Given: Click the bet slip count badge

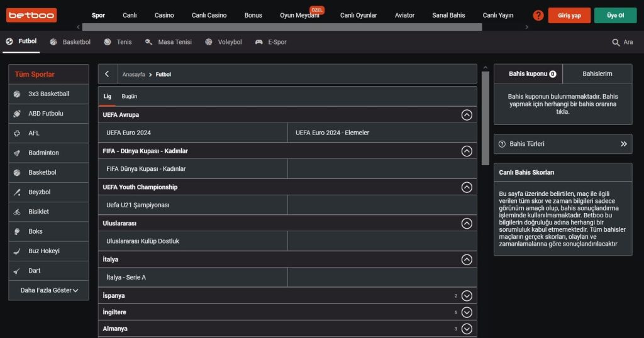Looking at the screenshot, I should click(x=553, y=74).
